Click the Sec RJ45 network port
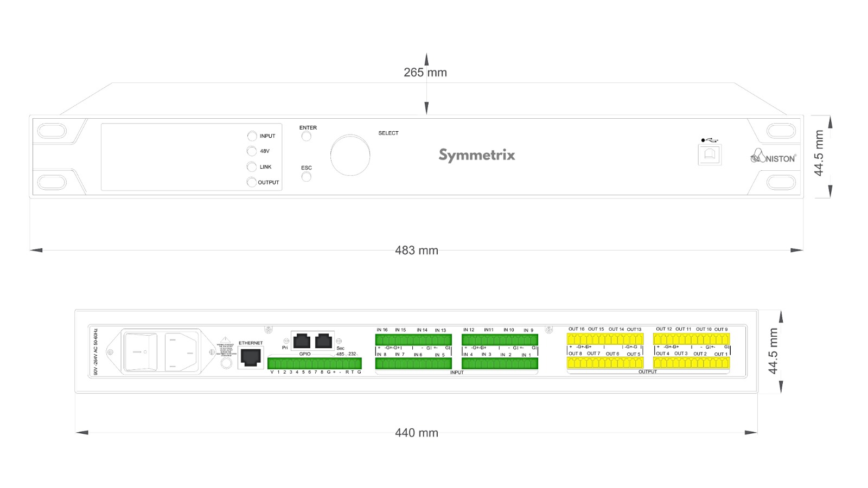 tap(323, 341)
